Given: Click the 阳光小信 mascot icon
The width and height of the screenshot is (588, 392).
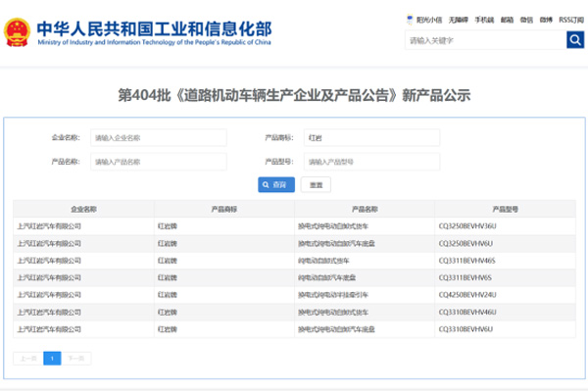Looking at the screenshot, I should coord(409,18).
